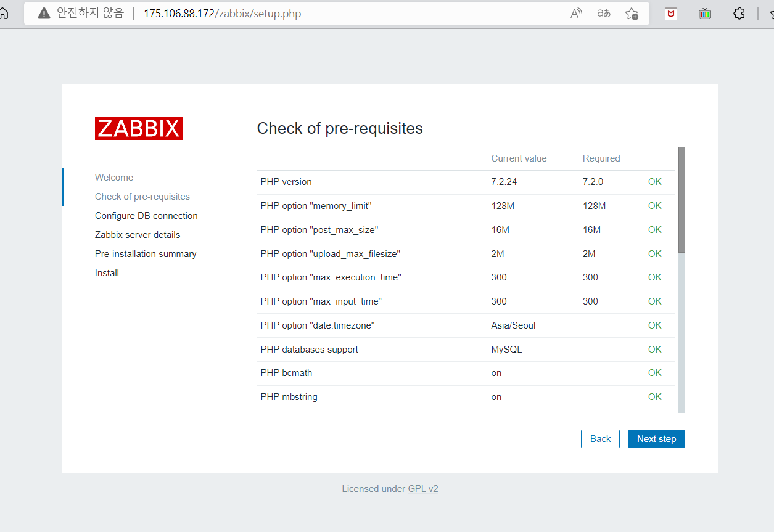Screen dimensions: 774x532
Task: Open the Read aloud icon in address bar
Action: 576,13
